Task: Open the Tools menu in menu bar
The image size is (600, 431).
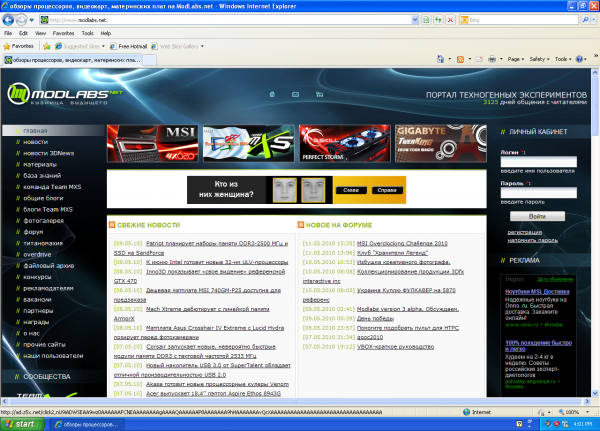Action: (88, 33)
